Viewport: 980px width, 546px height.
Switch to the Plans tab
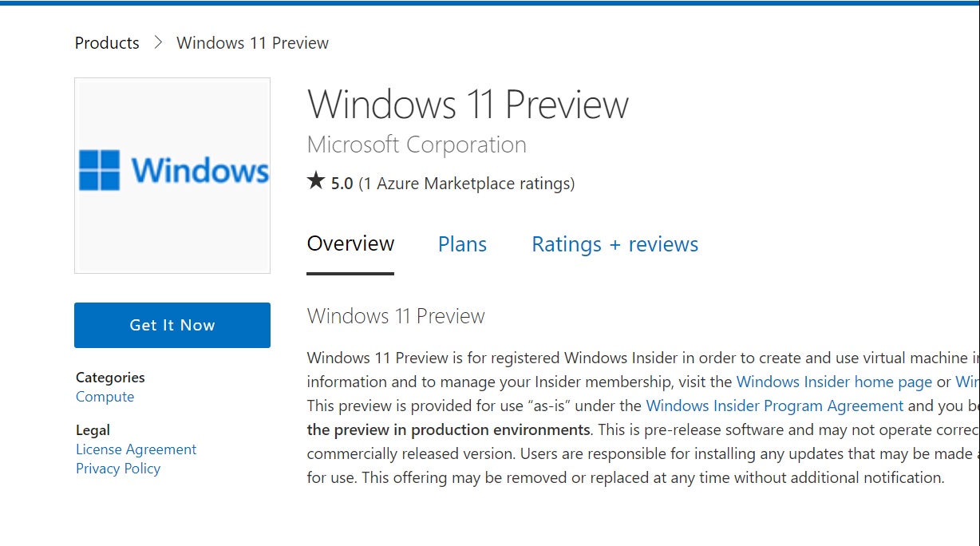[462, 244]
